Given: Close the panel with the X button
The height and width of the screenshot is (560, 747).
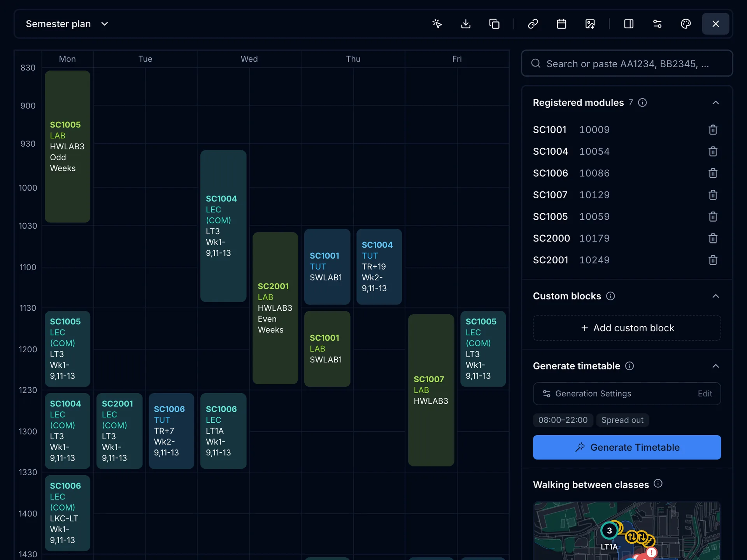Looking at the screenshot, I should 715,24.
